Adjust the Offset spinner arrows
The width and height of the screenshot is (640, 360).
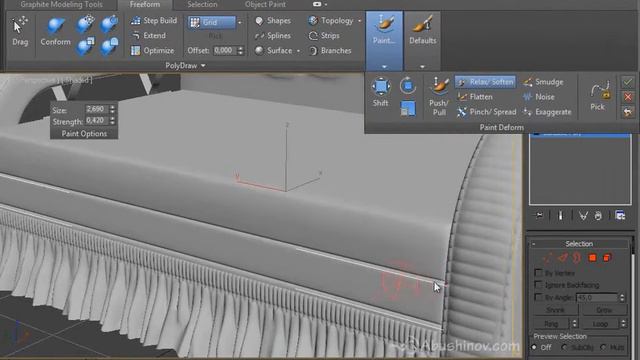pos(240,51)
